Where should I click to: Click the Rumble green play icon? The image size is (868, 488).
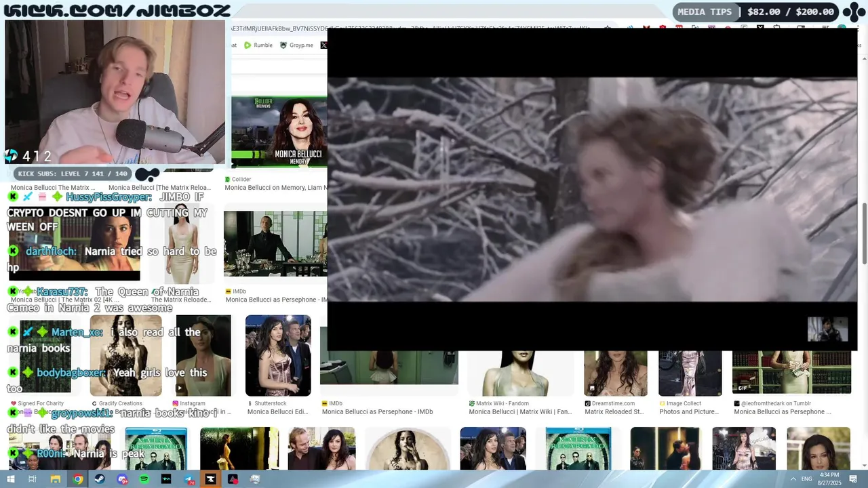coord(247,45)
